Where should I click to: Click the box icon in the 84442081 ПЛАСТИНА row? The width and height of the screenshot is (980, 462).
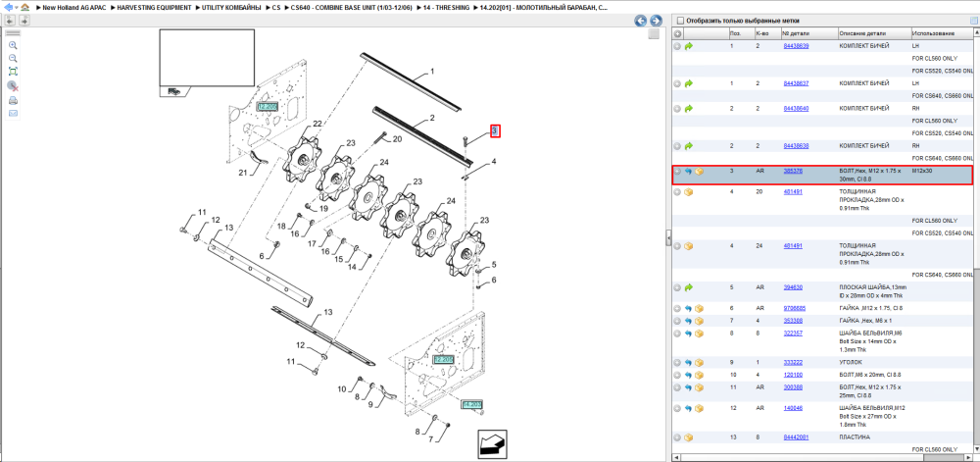click(x=689, y=437)
